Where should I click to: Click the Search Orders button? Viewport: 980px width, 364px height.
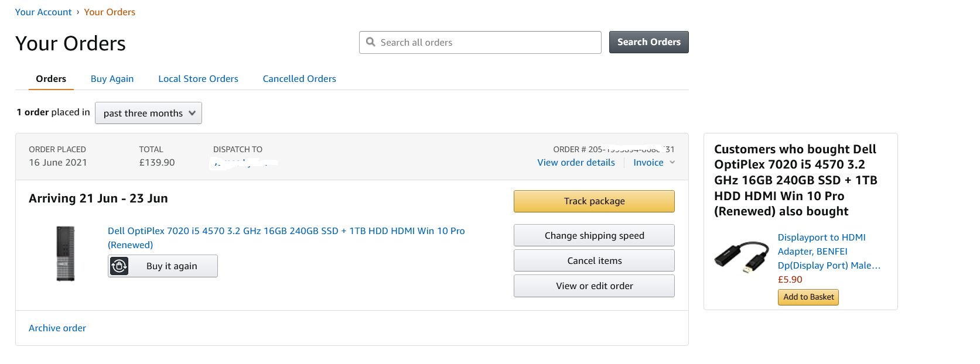(x=649, y=42)
